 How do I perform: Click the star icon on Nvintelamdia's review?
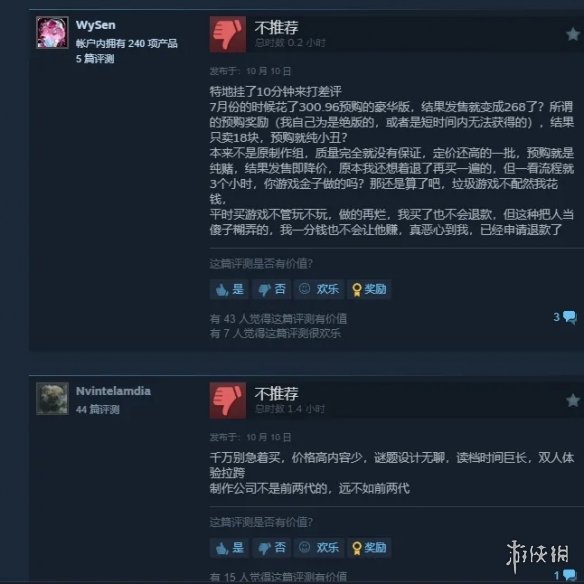pos(572,401)
